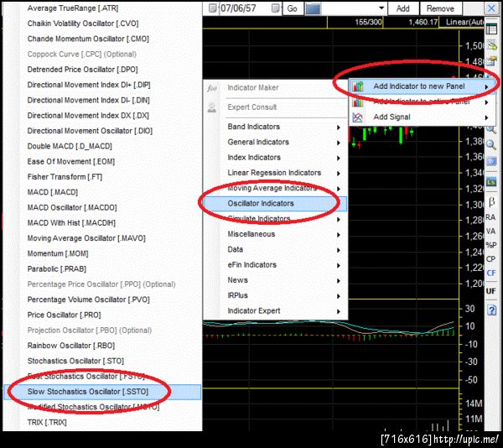Viewport: 503px width, 448px height.
Task: Choose Directional Movement Index DI- [.DIN]
Action: click(x=89, y=101)
